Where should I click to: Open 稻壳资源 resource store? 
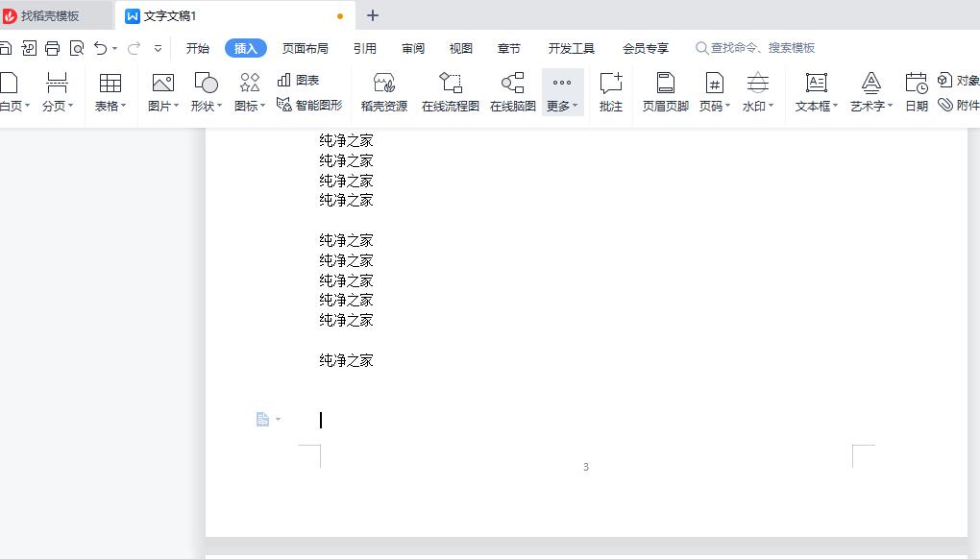click(383, 92)
